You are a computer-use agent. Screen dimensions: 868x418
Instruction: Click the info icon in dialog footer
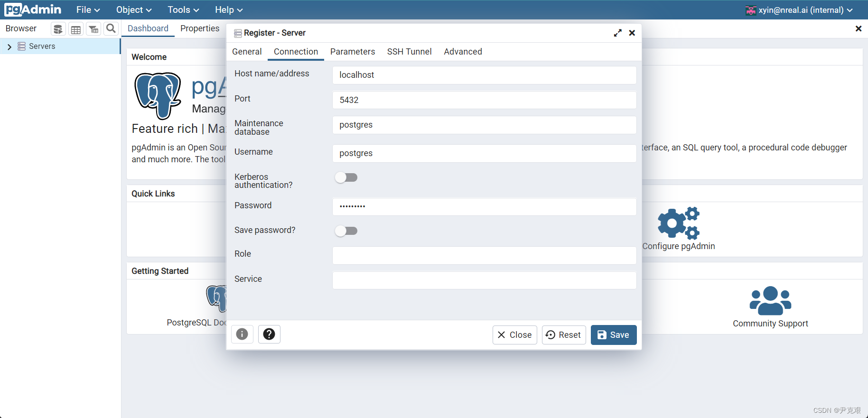(x=242, y=334)
